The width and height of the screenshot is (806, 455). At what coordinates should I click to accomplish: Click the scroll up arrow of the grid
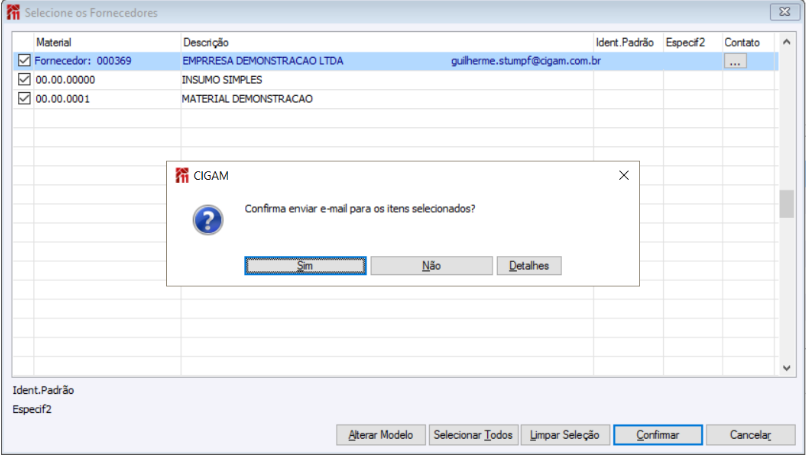786,42
